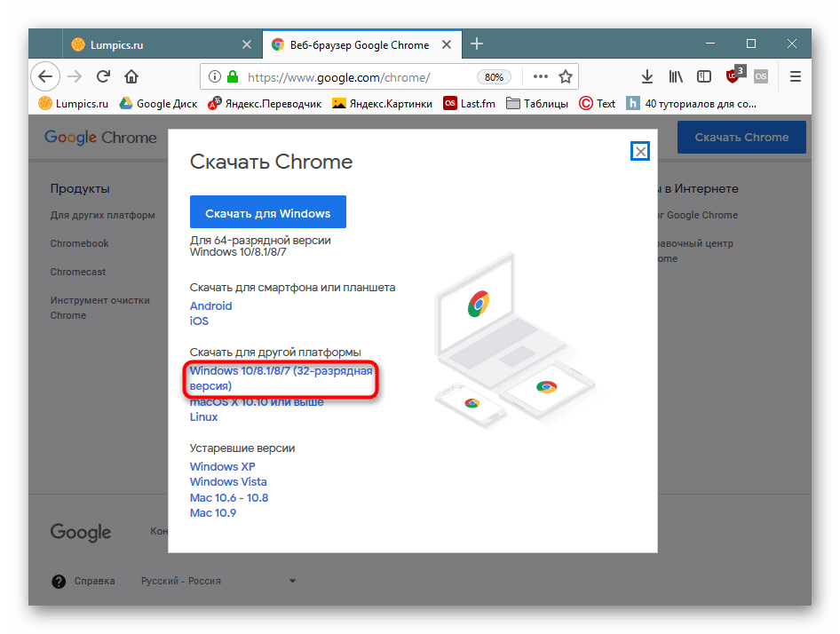The height and width of the screenshot is (634, 840).
Task: Open the Mac 10.9 link
Action: coord(213,512)
